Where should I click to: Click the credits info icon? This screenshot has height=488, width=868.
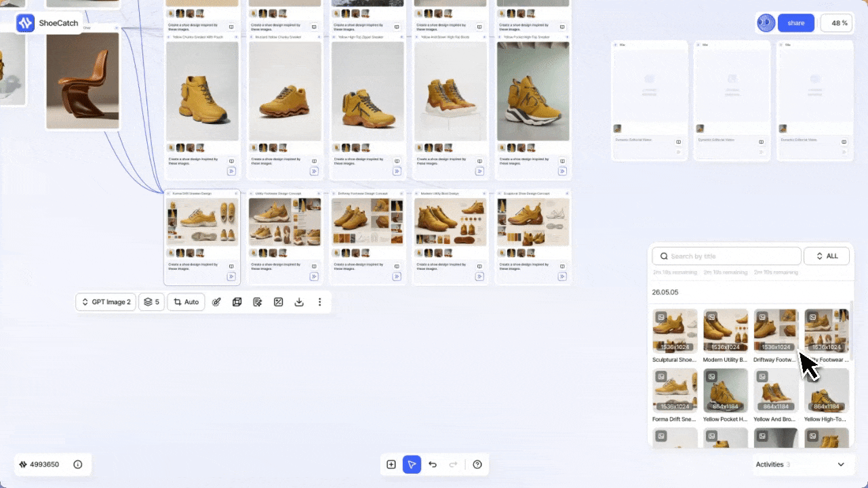click(78, 464)
